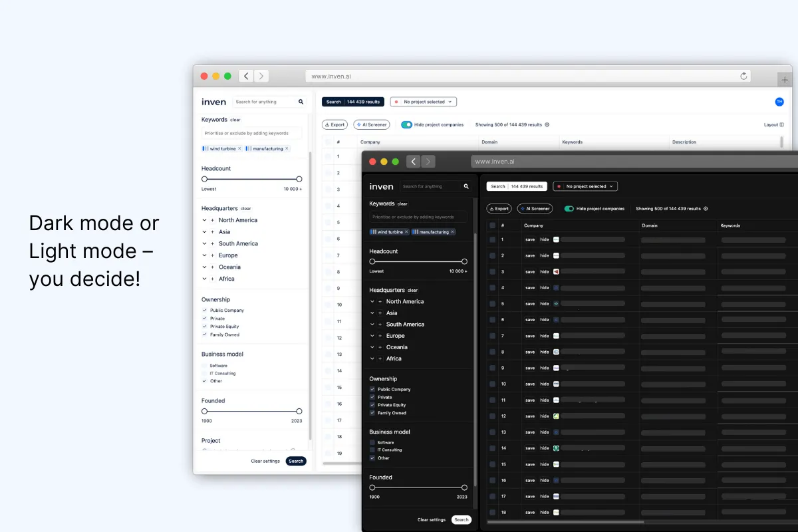
Task: Click Domain column header in dark window
Action: (650, 225)
